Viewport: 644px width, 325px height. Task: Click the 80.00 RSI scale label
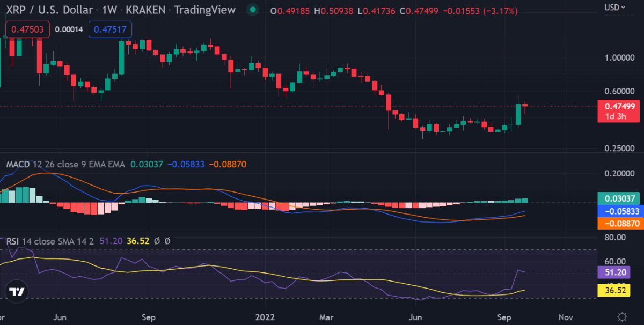(616, 237)
